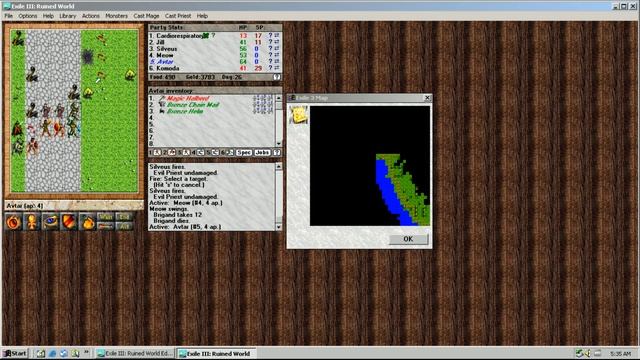Click the message log scrollbar up arrow
This screenshot has width=640, height=360.
click(279, 166)
